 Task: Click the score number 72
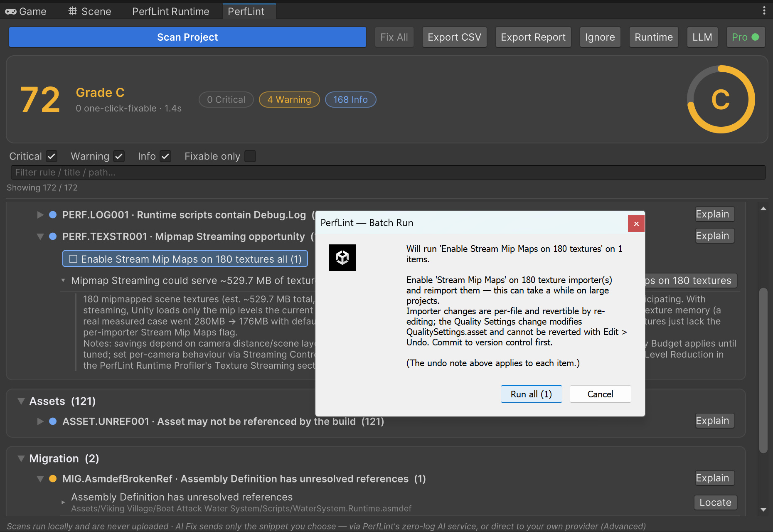40,100
